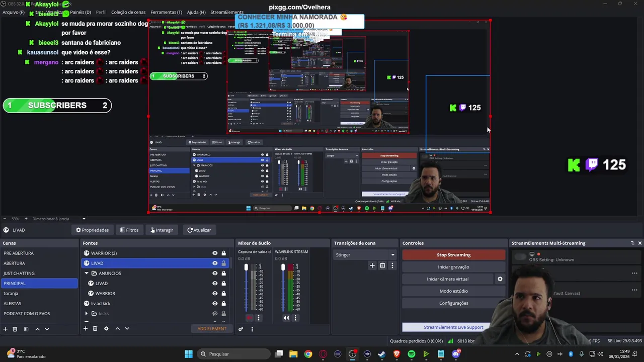
Task: Open the Windows Start menu
Action: click(x=189, y=354)
